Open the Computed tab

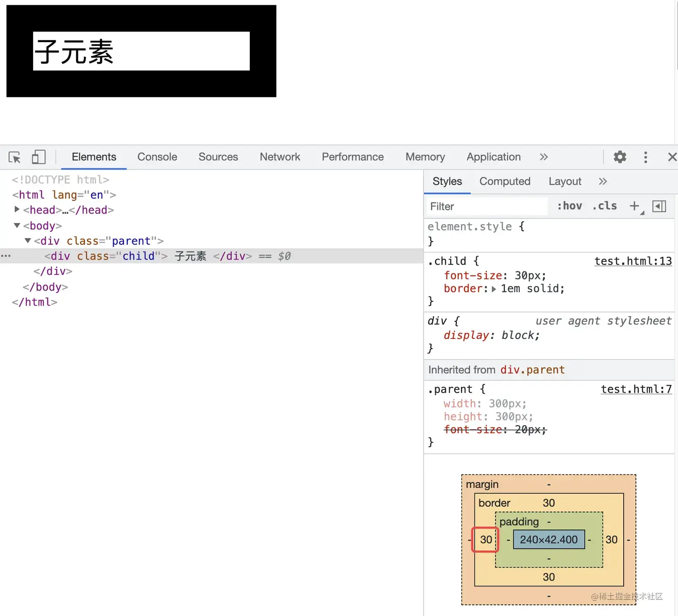tap(505, 182)
